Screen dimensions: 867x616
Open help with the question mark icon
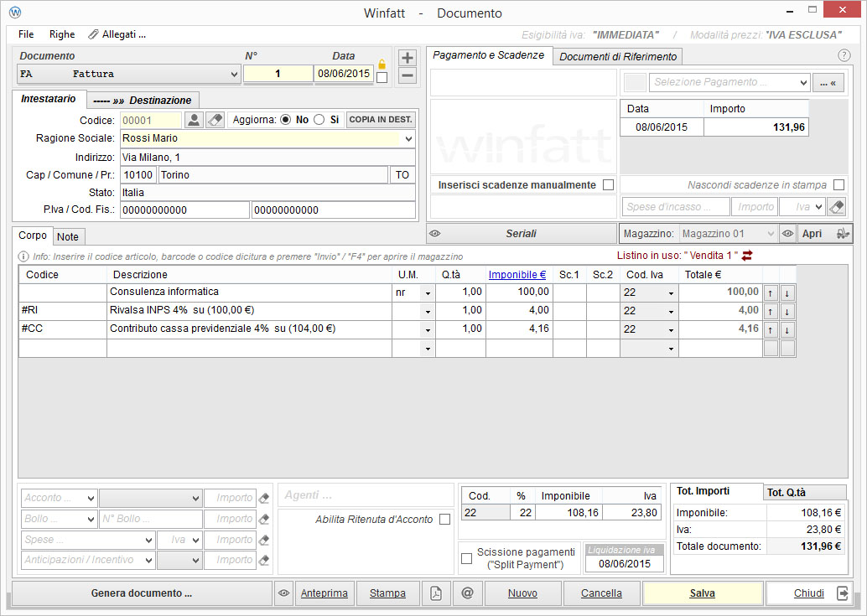click(844, 55)
